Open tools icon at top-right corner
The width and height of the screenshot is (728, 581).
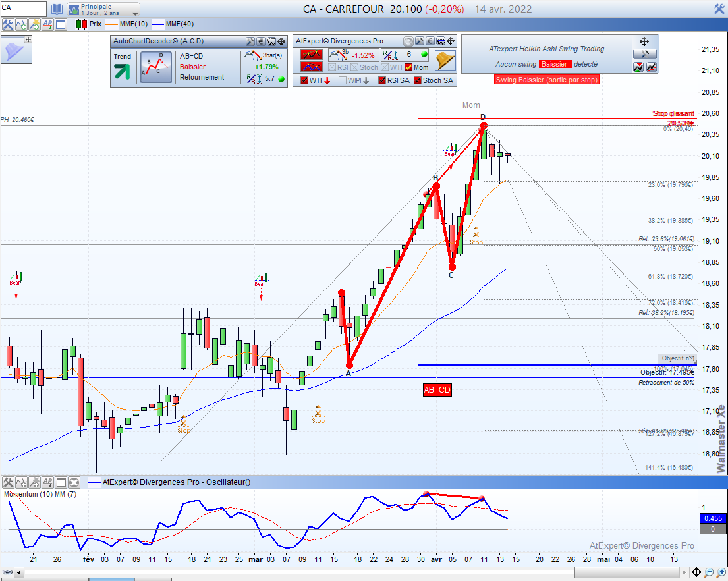click(x=719, y=9)
